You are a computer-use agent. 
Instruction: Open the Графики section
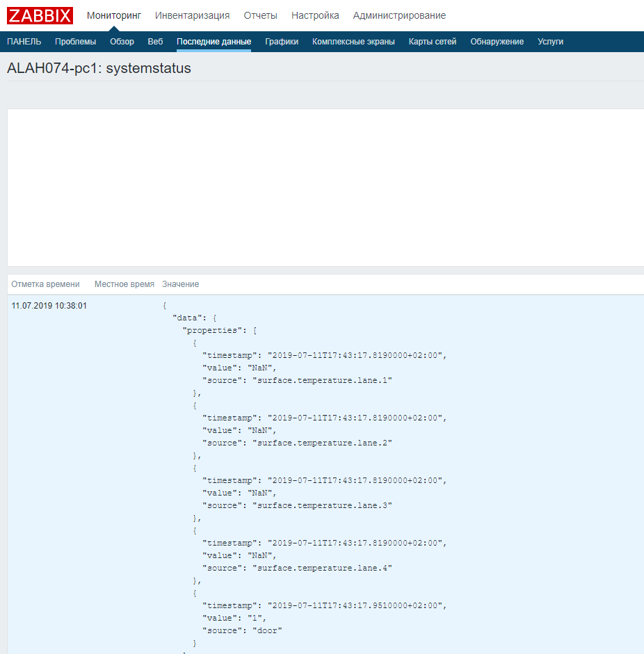click(x=281, y=41)
